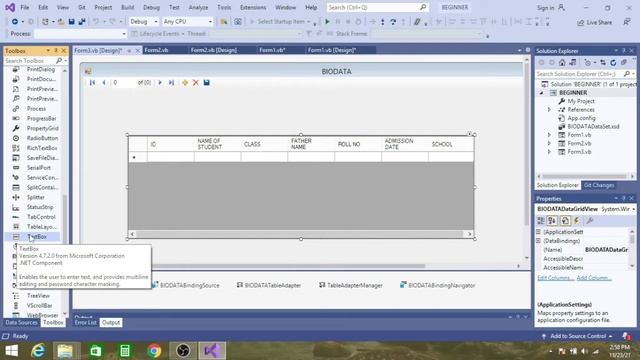640x360 pixels.
Task: Click the Alphabetical sort icon in Properties
Action: click(x=552, y=221)
